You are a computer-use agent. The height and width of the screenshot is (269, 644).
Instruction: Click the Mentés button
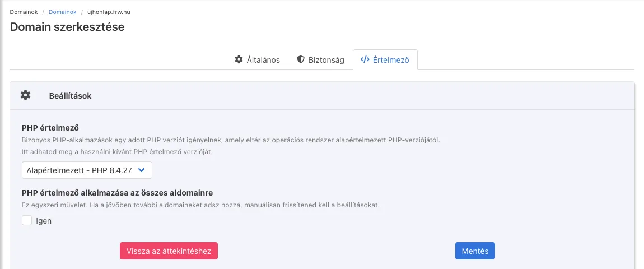[475, 251]
